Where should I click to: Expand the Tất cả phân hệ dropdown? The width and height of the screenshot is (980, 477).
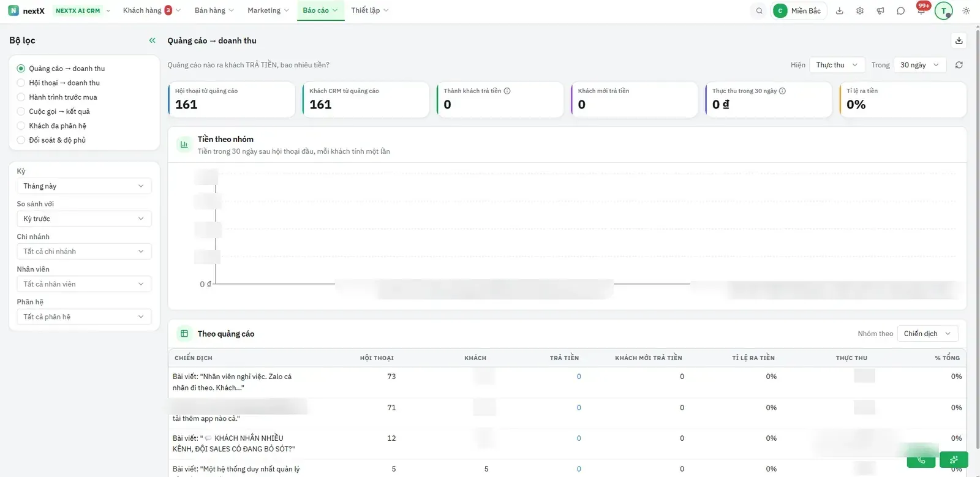click(x=84, y=317)
